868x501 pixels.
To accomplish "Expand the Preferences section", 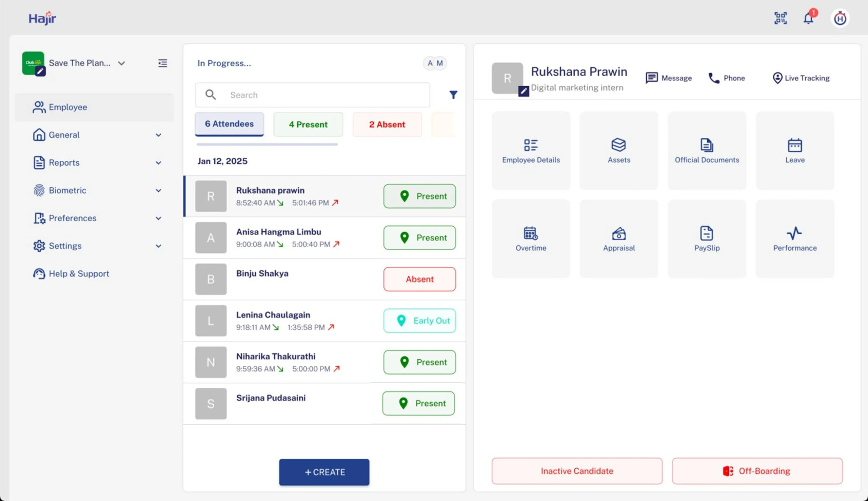I will 72,218.
